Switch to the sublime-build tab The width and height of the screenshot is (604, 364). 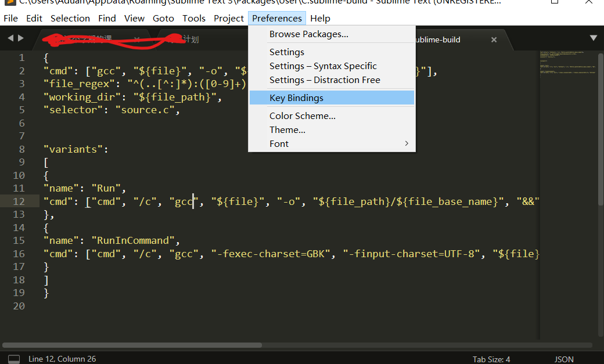pos(438,39)
